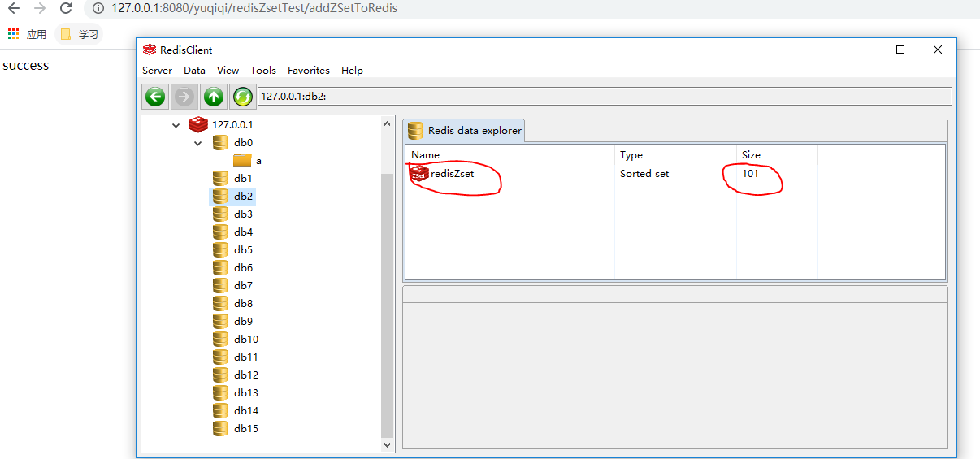980x459 pixels.
Task: Open the 应用 apps shortcut
Action: tap(27, 34)
